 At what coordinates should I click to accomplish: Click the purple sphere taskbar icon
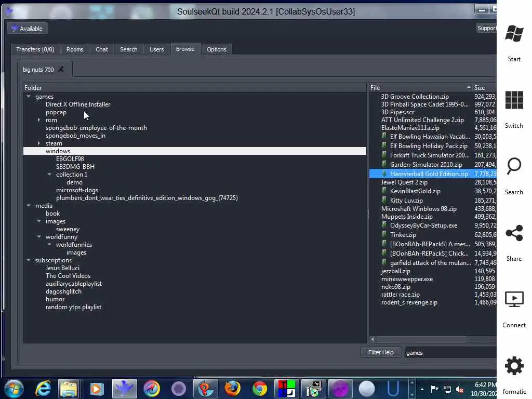(x=341, y=389)
